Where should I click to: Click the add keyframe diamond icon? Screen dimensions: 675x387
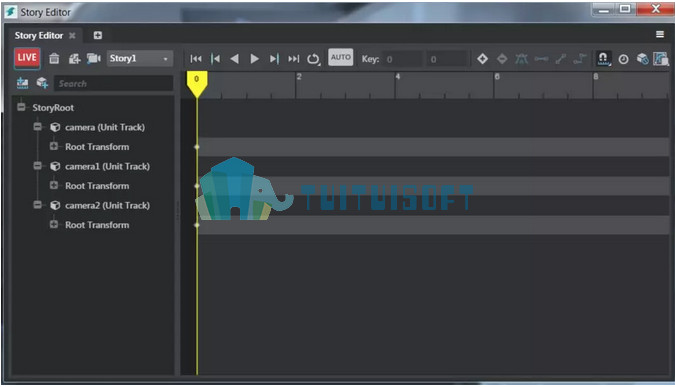483,59
